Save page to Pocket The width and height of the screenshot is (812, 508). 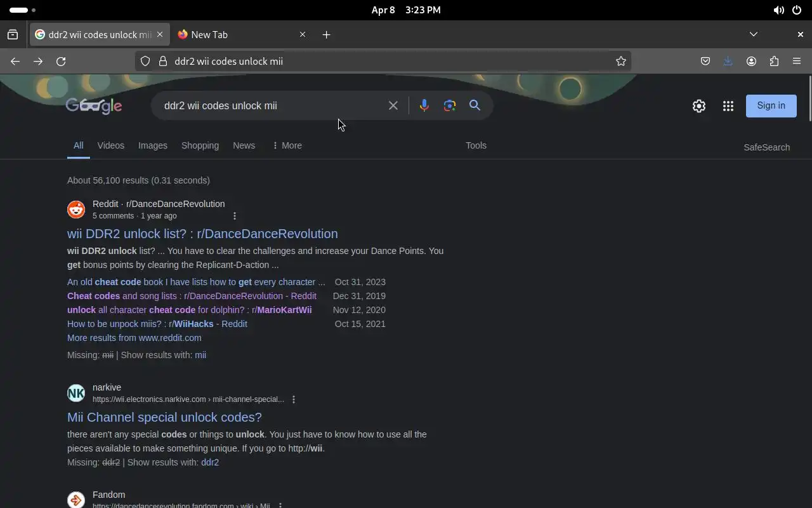pyautogui.click(x=705, y=61)
